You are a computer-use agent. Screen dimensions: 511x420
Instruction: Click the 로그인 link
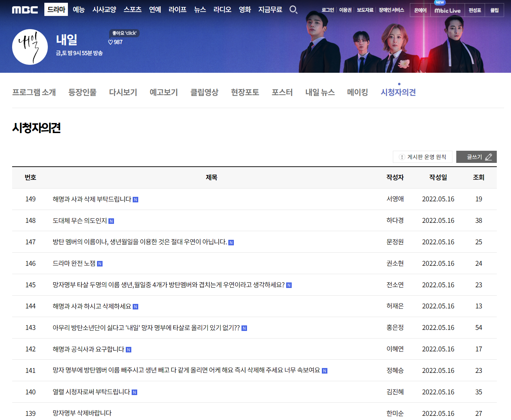click(x=328, y=10)
